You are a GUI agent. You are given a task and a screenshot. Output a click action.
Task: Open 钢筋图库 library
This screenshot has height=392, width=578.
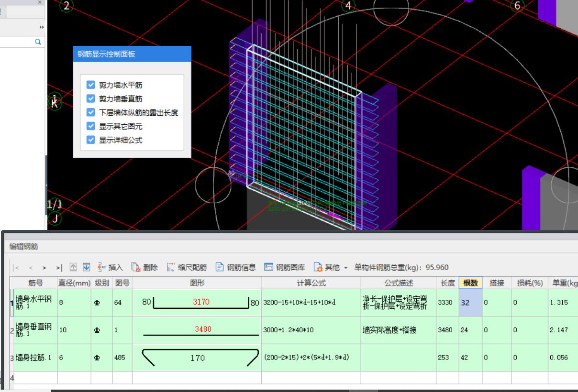tap(285, 268)
